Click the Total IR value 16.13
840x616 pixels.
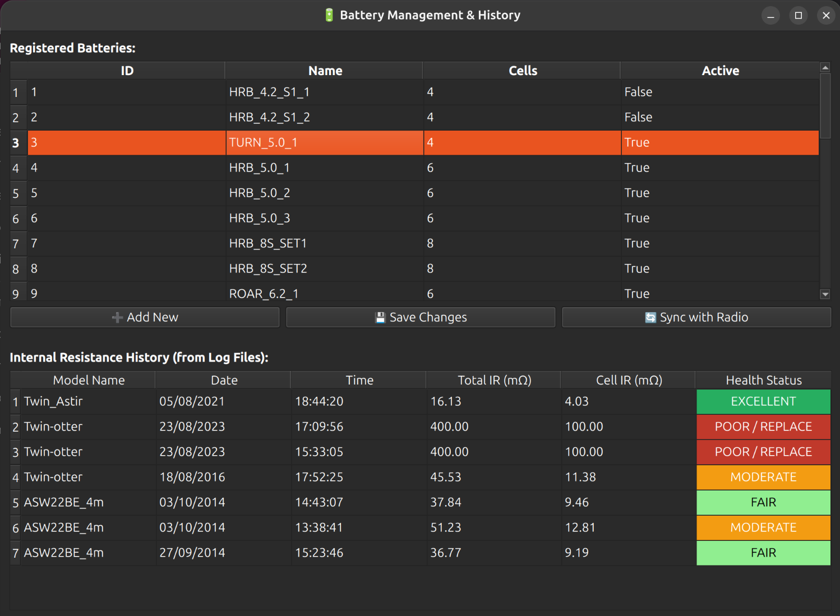pyautogui.click(x=494, y=401)
